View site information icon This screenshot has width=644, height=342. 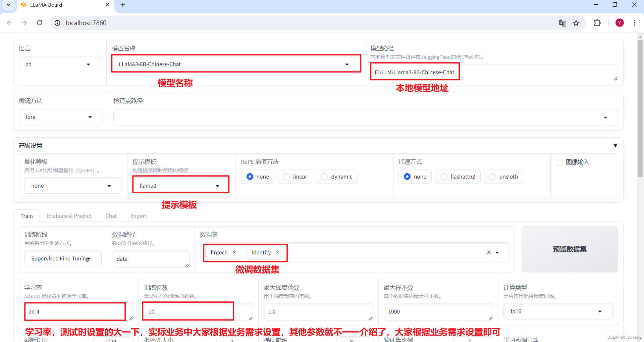(58, 23)
